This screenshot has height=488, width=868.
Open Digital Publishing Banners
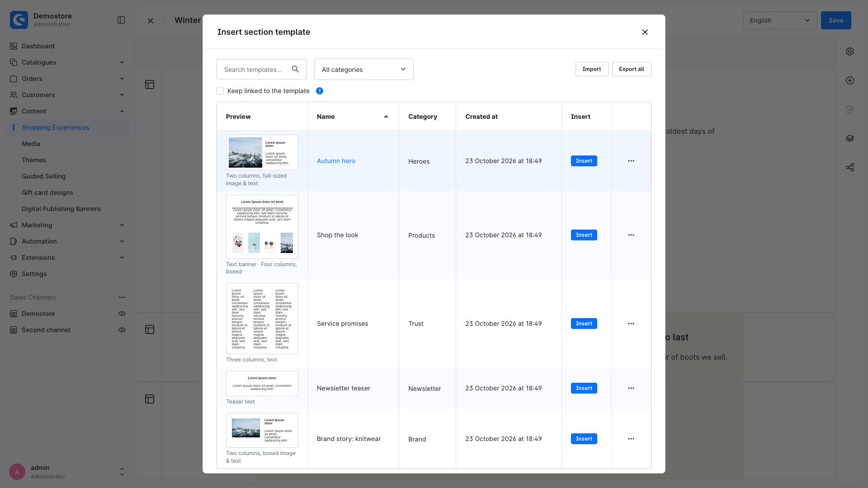pyautogui.click(x=61, y=209)
